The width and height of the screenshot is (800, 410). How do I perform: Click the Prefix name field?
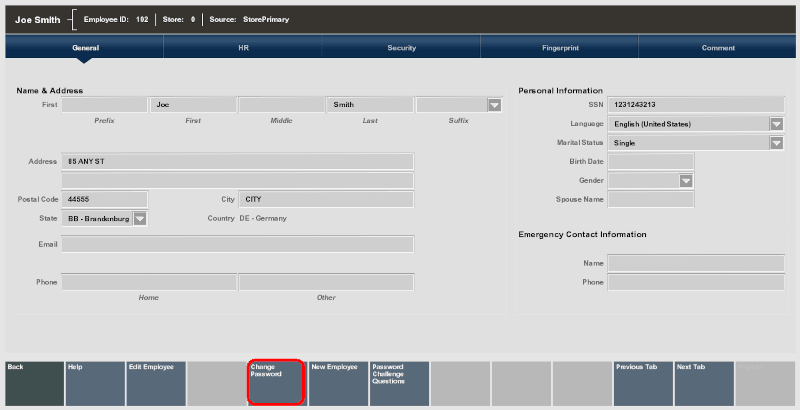tap(105, 105)
